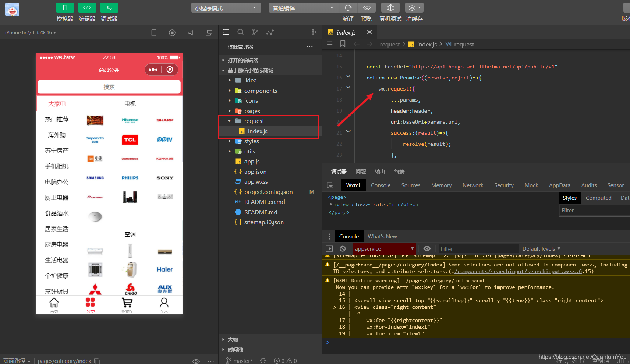Open the baseUrl API link in code

tap(483, 67)
